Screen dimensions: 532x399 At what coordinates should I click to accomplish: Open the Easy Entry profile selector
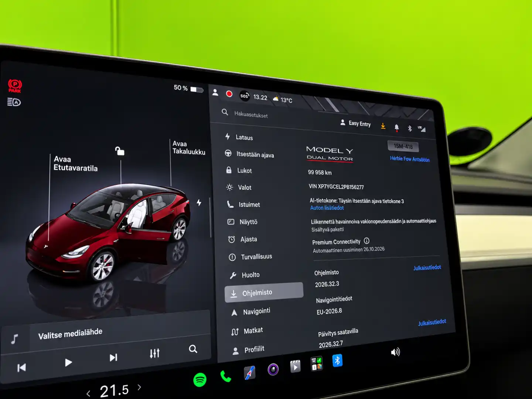click(x=355, y=123)
